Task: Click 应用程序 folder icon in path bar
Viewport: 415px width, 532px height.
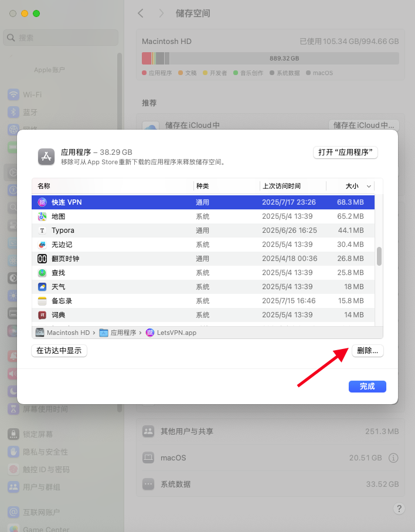Action: click(103, 333)
